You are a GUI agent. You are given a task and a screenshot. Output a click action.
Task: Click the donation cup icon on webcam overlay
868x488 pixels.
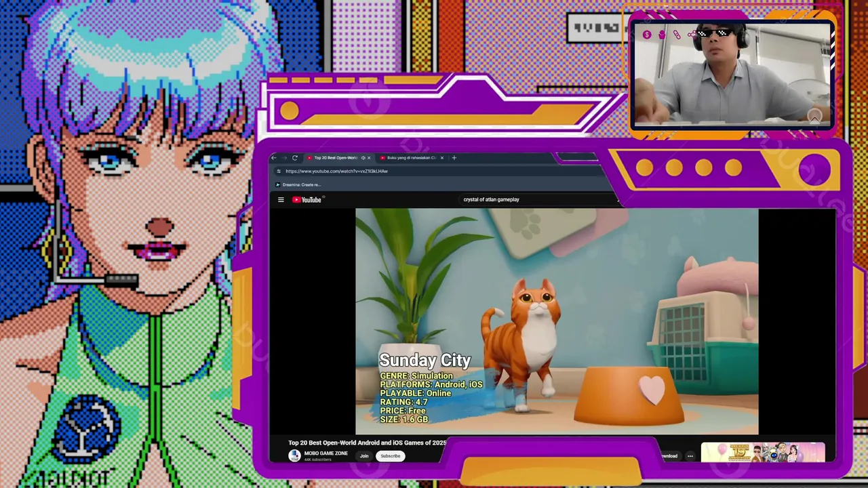[662, 35]
